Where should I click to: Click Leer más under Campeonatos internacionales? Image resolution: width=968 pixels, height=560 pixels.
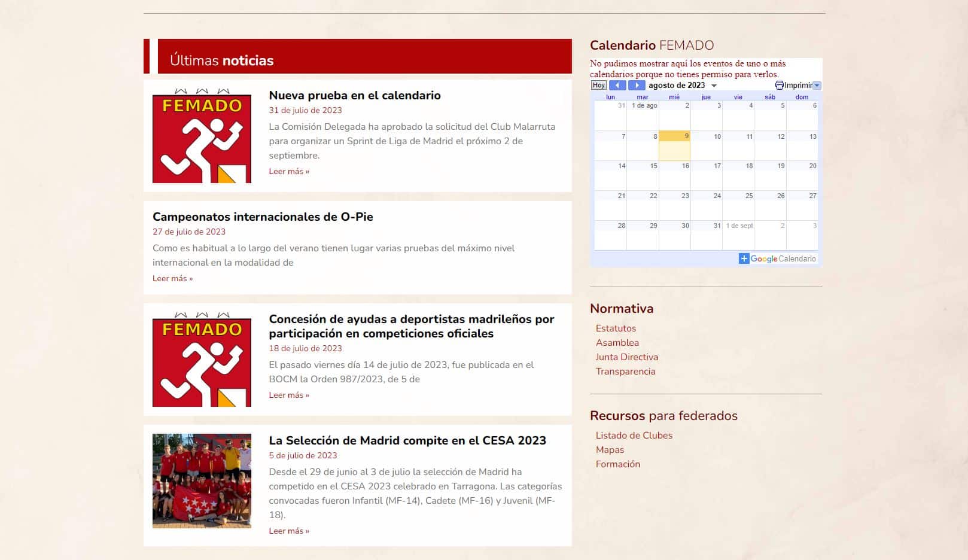coord(172,278)
